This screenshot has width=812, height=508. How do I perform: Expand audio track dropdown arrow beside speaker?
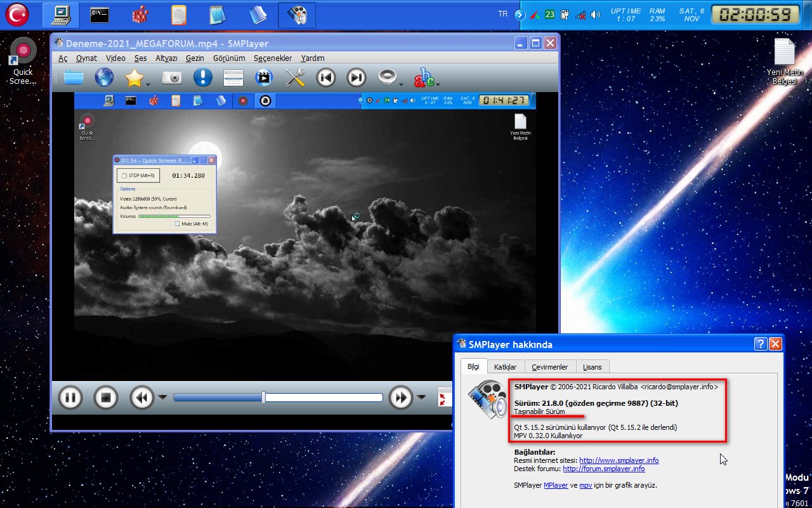click(401, 83)
